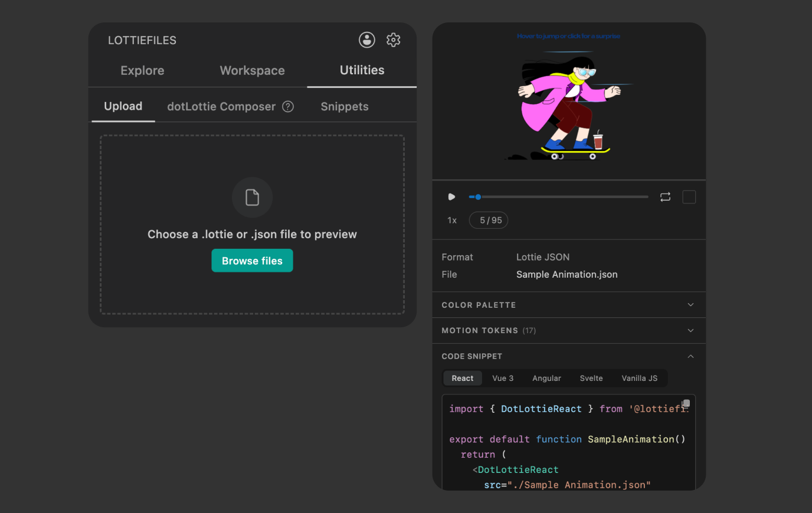This screenshot has width=812, height=513.
Task: Click the 'return (' code line
Action: (483, 455)
